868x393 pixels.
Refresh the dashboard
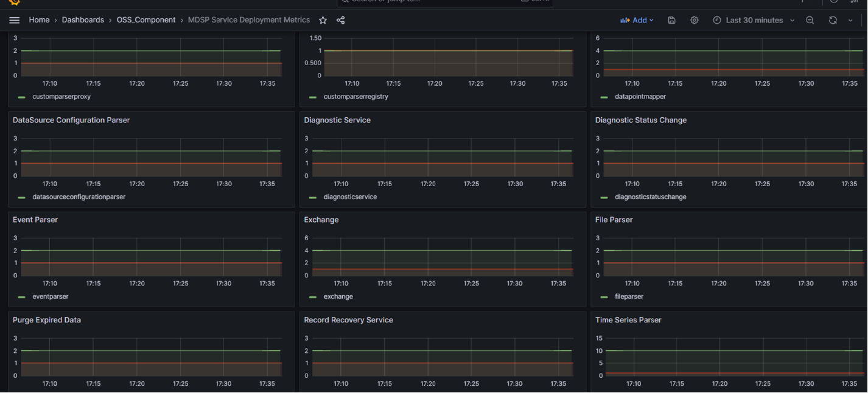tap(833, 20)
